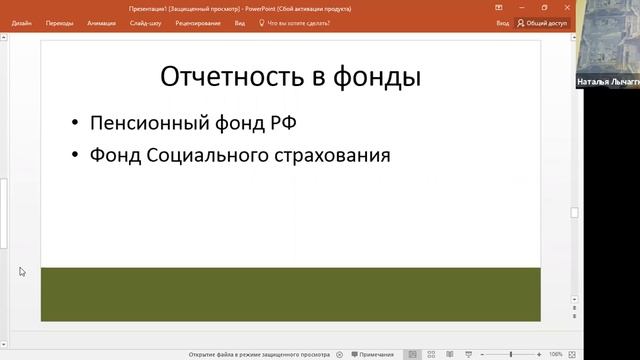The height and width of the screenshot is (360, 640).
Task: Click the Вход sign-in link
Action: (502, 23)
